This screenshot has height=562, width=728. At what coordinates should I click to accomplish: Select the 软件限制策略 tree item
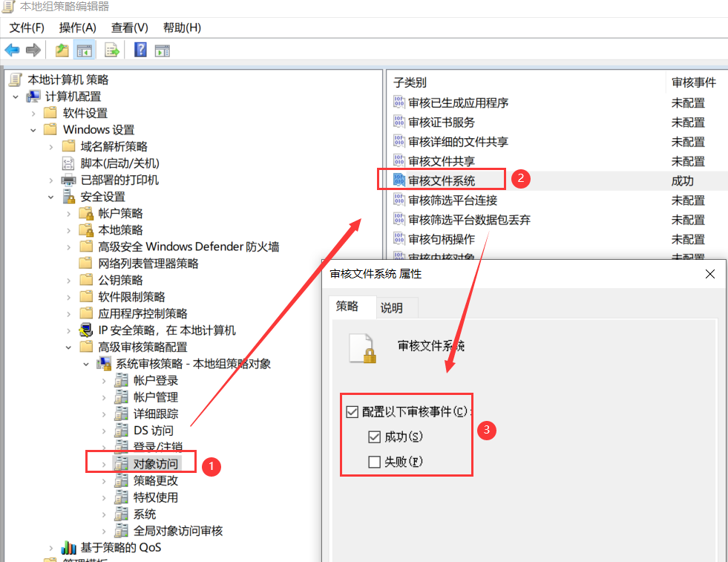click(x=131, y=297)
